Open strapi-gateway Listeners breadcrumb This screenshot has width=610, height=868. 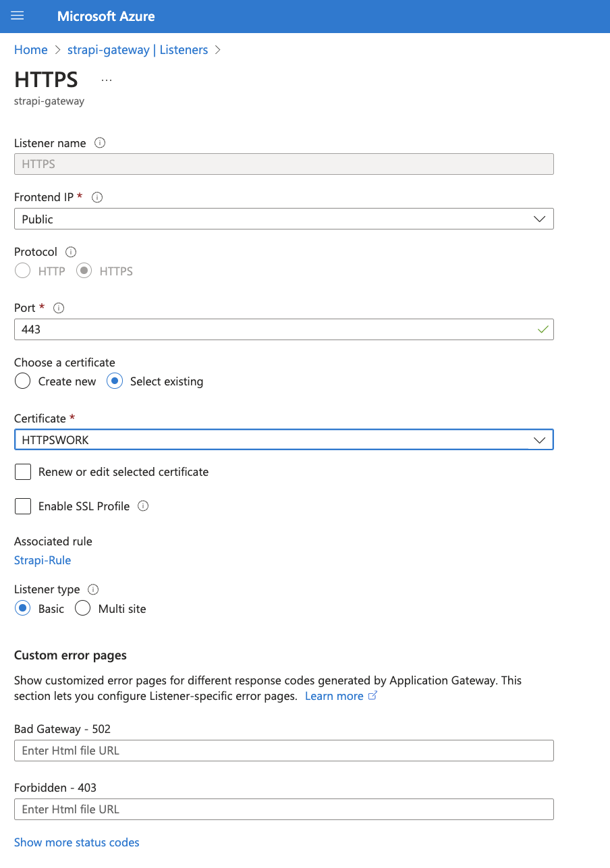(x=137, y=49)
